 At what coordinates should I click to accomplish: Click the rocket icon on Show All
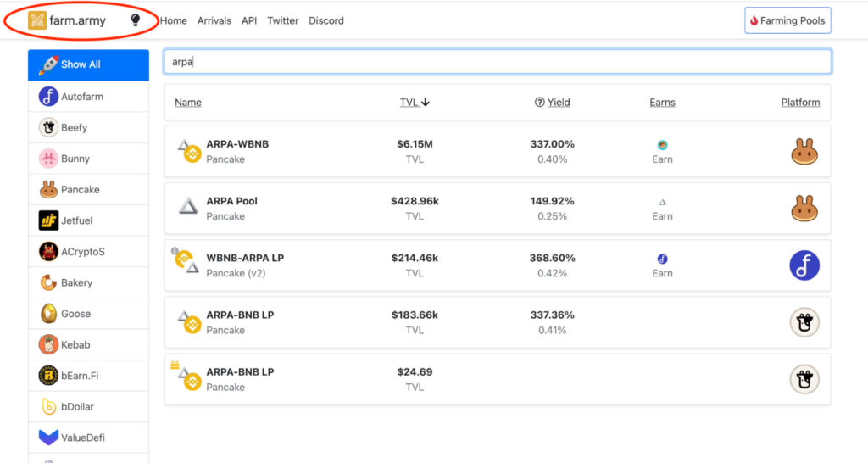coord(48,64)
